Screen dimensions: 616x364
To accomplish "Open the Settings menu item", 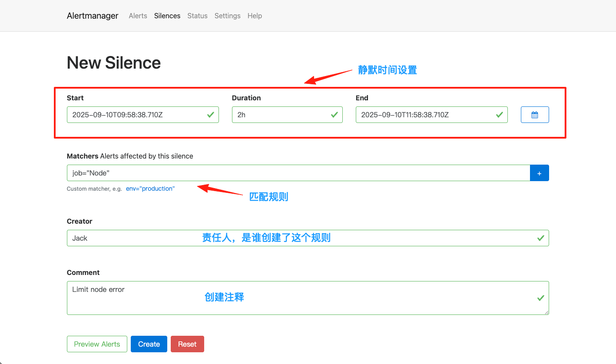I will (227, 16).
